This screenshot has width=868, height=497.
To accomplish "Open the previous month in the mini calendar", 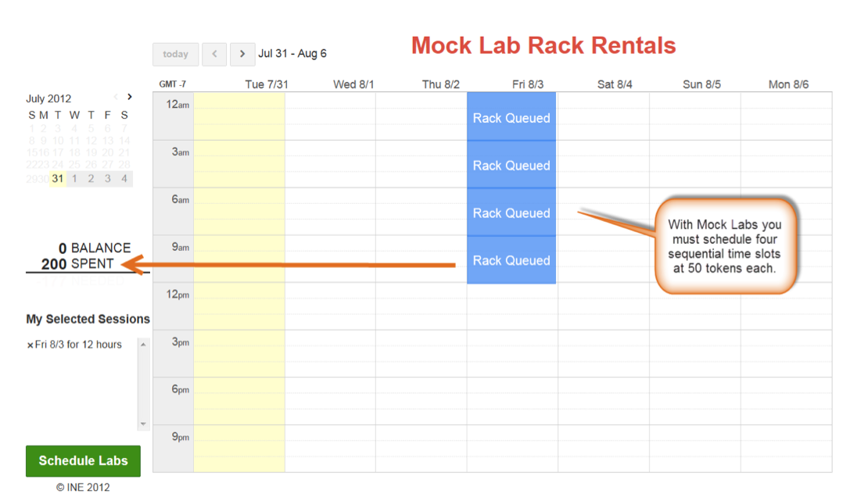I will tap(117, 97).
